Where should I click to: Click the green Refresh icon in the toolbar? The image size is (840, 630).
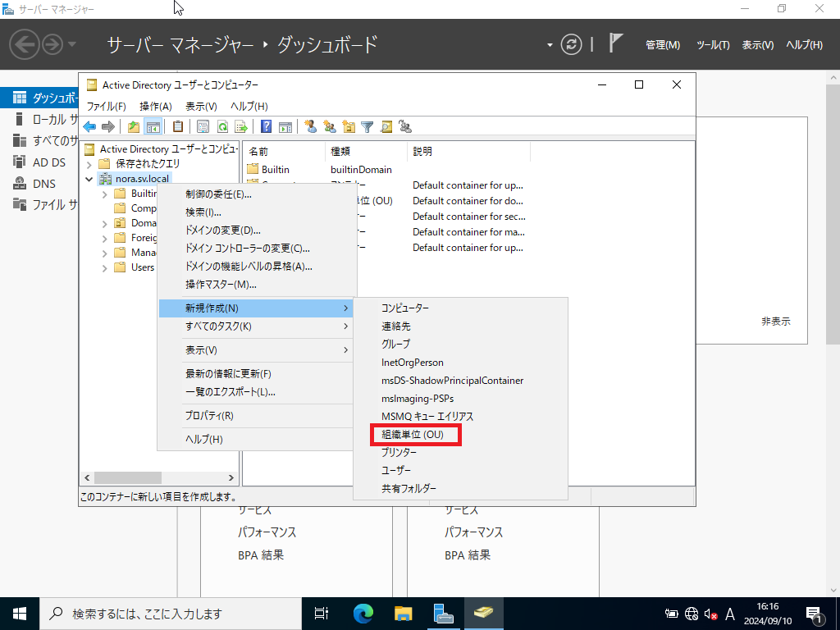222,127
